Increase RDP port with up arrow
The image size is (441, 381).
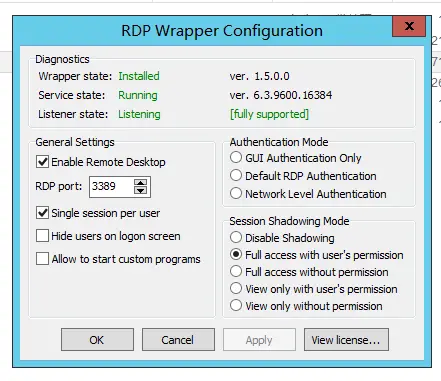(x=140, y=183)
